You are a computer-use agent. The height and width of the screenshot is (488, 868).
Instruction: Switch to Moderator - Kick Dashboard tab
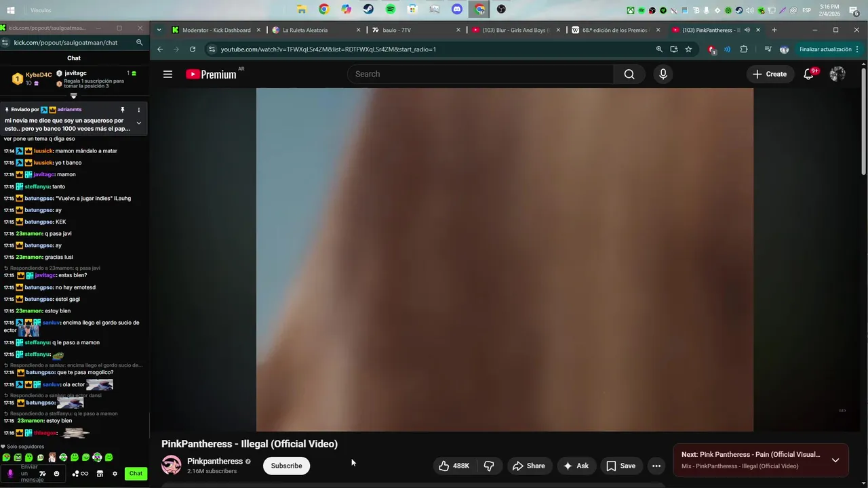tap(216, 30)
